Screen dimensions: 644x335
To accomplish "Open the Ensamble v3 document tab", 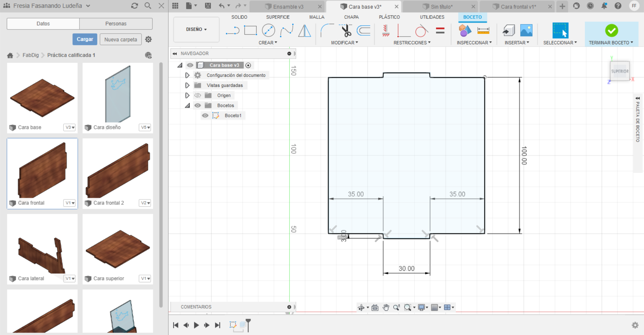I will click(288, 7).
